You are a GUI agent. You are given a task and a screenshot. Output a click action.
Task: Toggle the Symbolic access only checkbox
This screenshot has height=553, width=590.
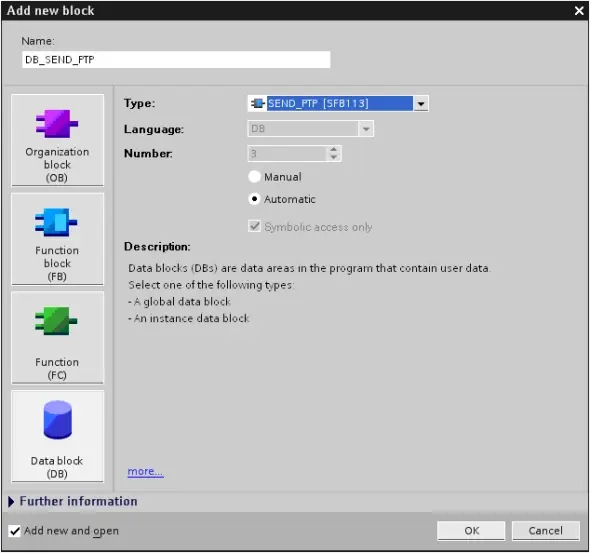[x=255, y=226]
